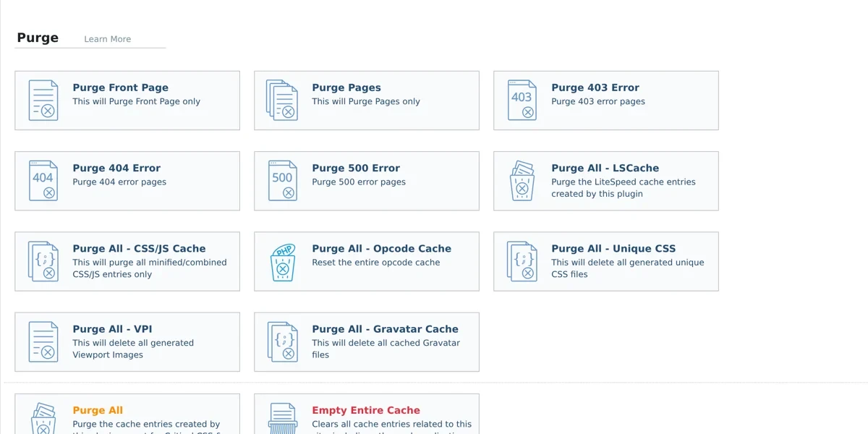Viewport: 868px width, 434px height.
Task: Click the LSCache trash bin icon
Action: coord(522,181)
